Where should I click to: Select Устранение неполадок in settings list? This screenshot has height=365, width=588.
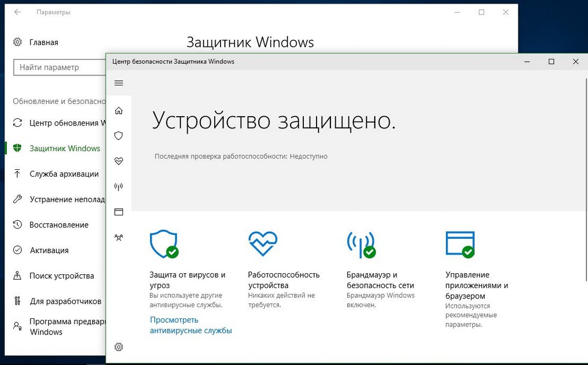tap(68, 199)
